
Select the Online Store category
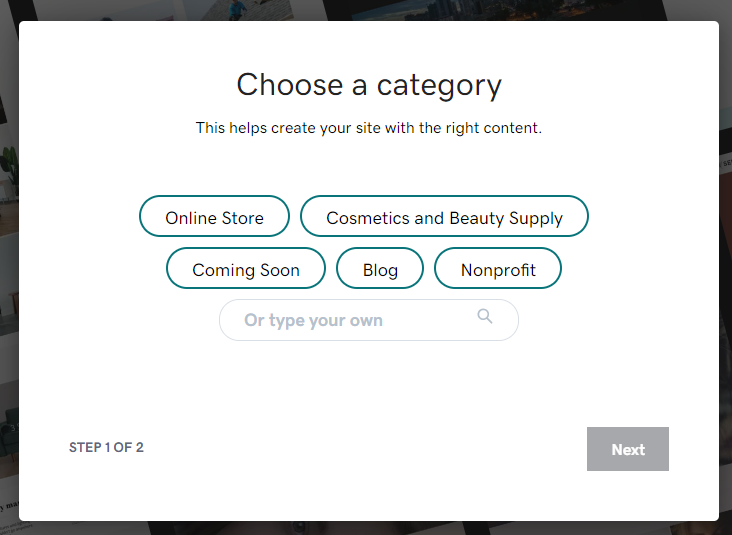214,217
